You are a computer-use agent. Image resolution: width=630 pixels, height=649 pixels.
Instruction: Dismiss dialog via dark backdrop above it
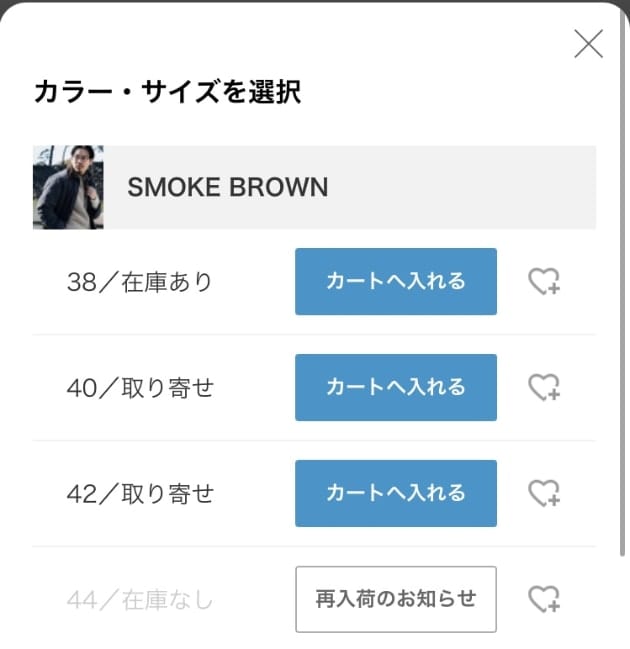(x=315, y=2)
